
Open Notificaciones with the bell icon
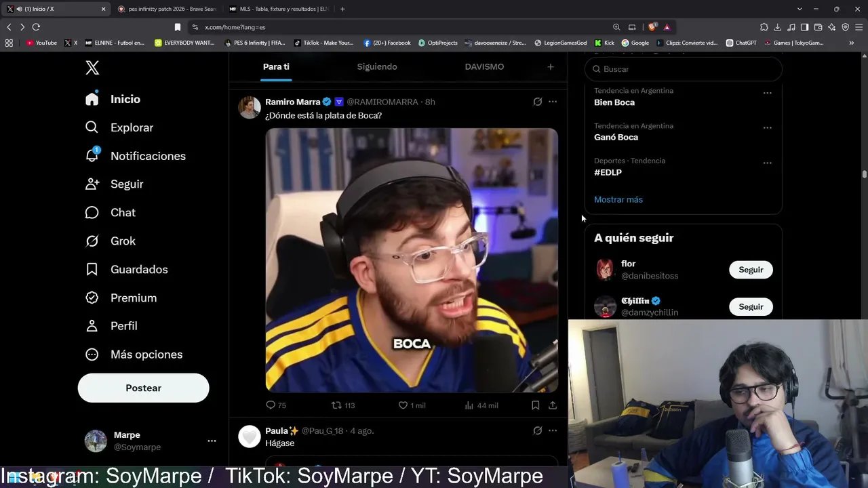[135, 156]
